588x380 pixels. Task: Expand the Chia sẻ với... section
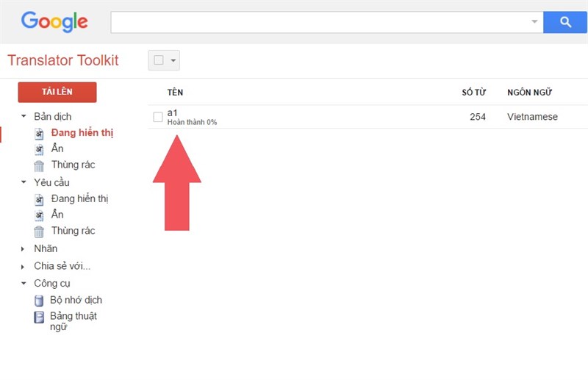coord(23,267)
